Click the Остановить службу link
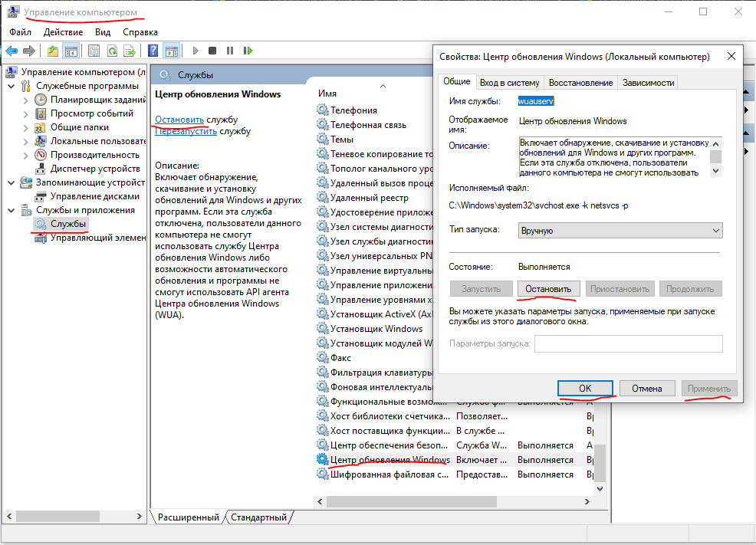 point(179,120)
